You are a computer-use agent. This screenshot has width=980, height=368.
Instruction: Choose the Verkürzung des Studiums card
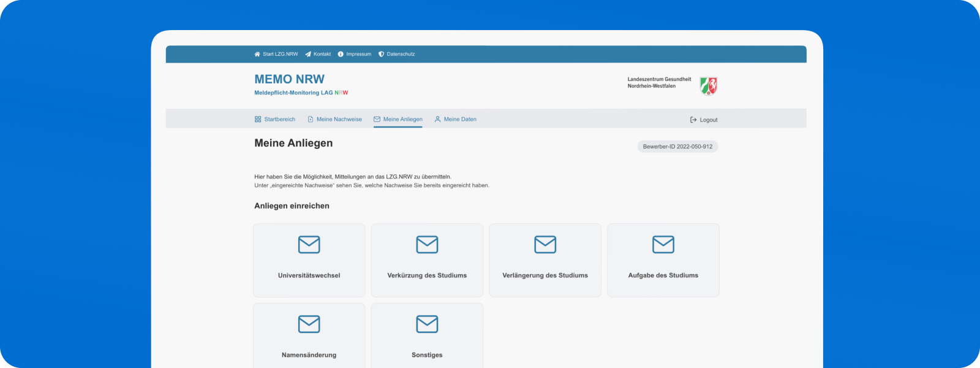point(427,260)
